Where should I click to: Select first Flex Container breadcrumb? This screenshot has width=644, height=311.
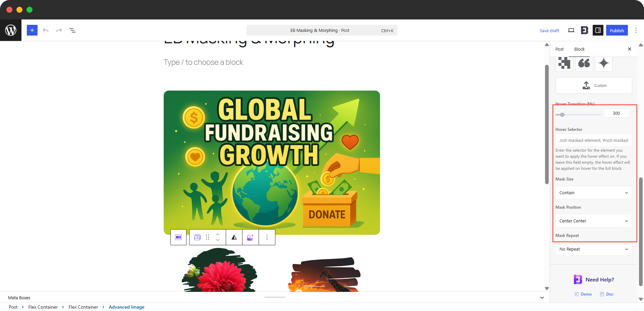coord(43,307)
